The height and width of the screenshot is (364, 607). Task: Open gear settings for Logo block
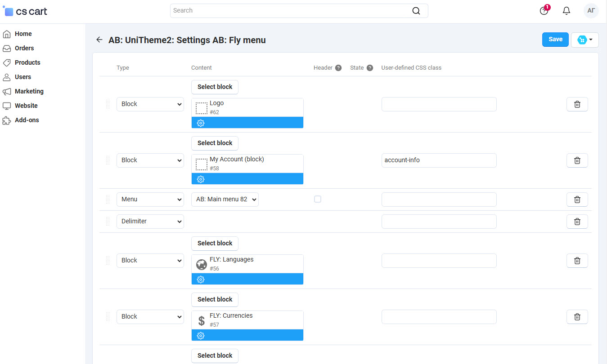point(201,123)
